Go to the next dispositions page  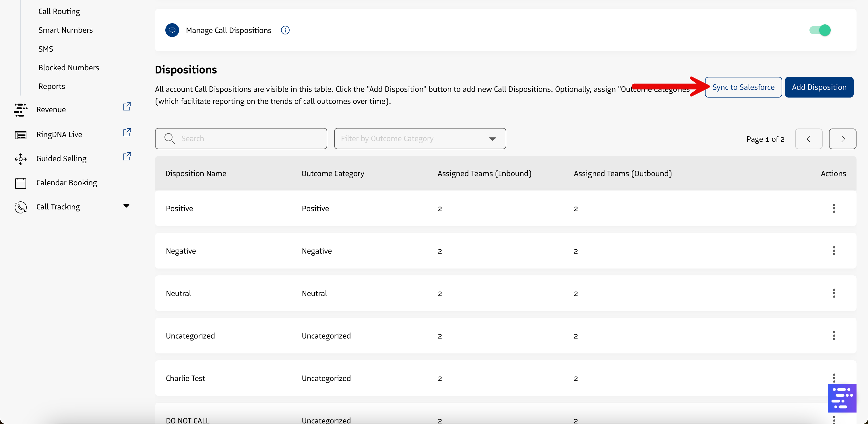(842, 139)
